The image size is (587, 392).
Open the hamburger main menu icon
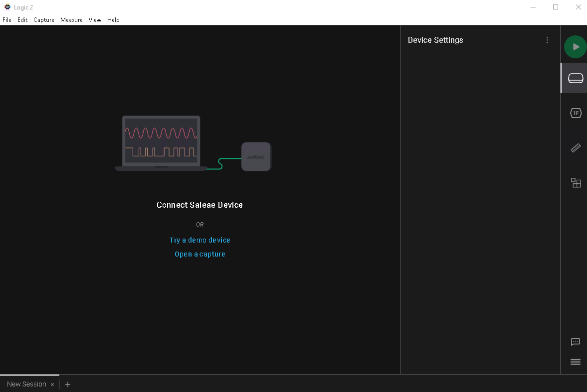point(575,362)
